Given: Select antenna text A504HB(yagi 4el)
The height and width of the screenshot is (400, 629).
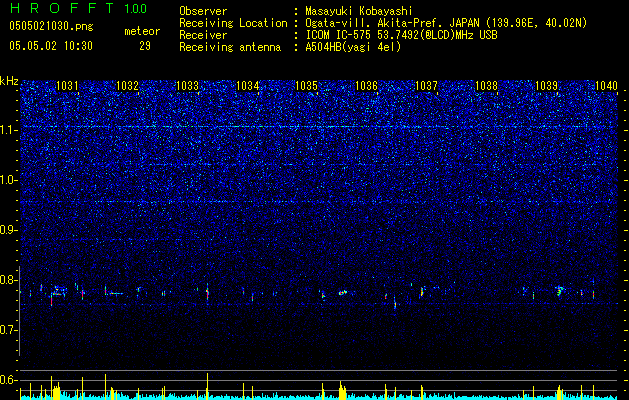Looking at the screenshot, I should tap(353, 47).
